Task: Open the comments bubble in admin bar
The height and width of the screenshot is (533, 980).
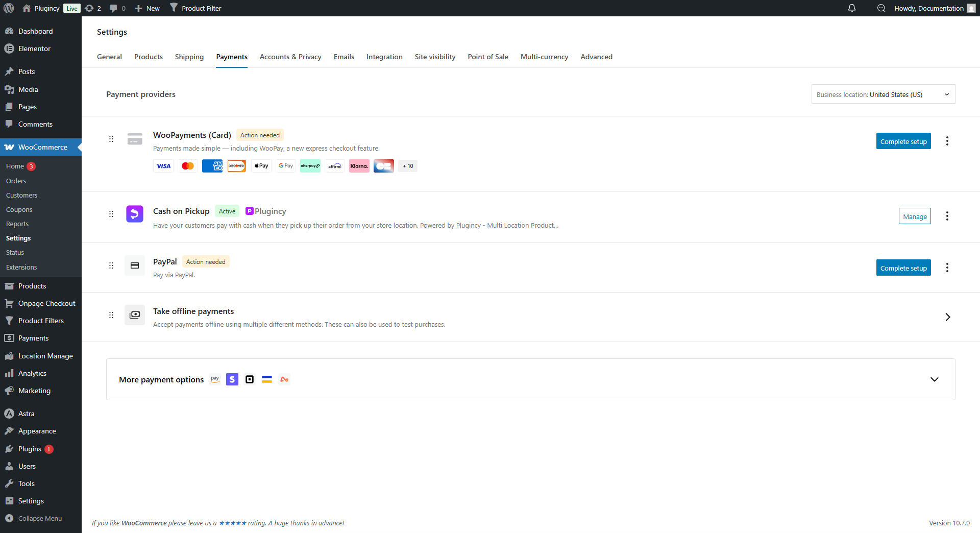Action: (117, 8)
